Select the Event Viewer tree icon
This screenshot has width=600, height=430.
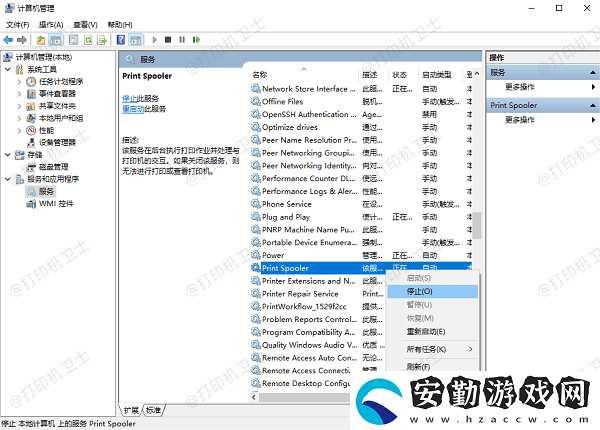coord(31,94)
